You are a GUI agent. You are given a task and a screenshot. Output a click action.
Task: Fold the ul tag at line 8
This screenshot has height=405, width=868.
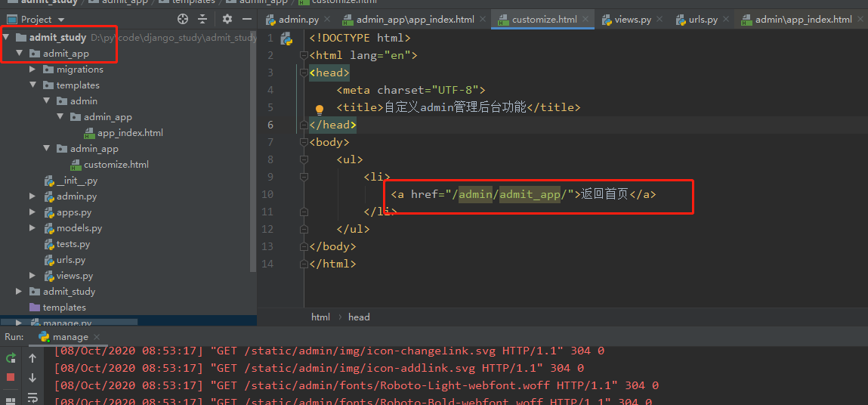click(304, 159)
